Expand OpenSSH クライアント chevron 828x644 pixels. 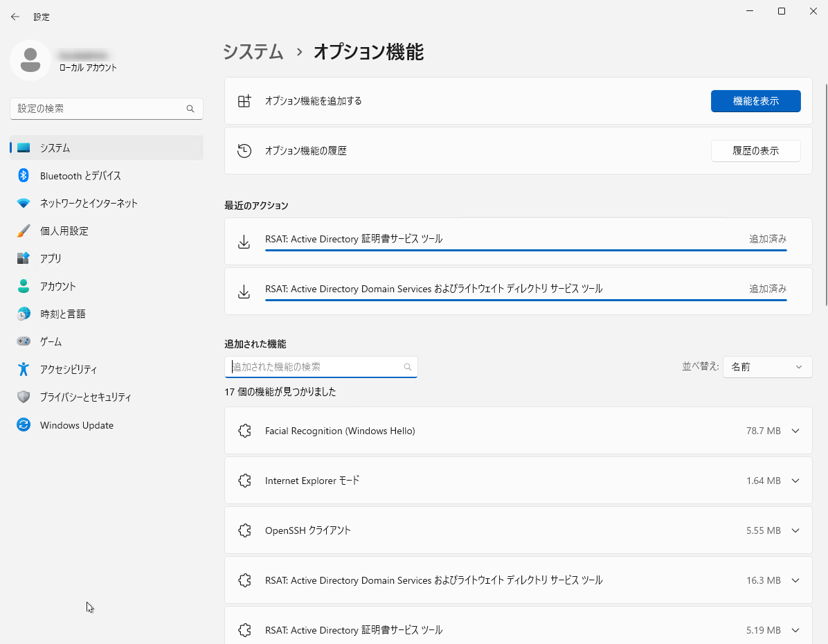click(x=795, y=530)
